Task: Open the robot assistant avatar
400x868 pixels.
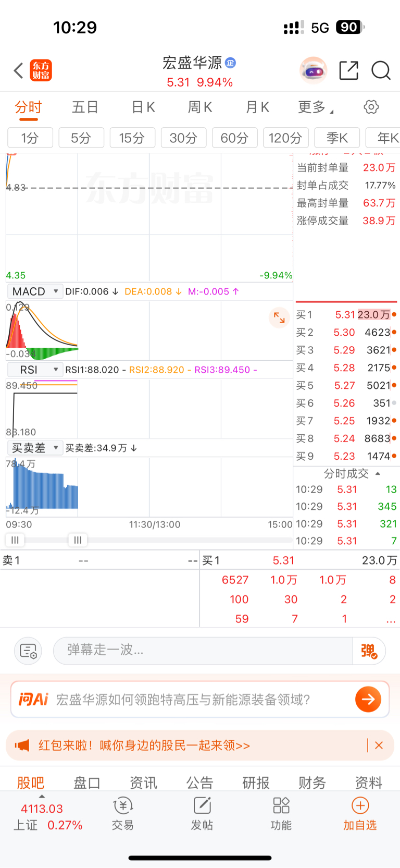Action: [313, 70]
